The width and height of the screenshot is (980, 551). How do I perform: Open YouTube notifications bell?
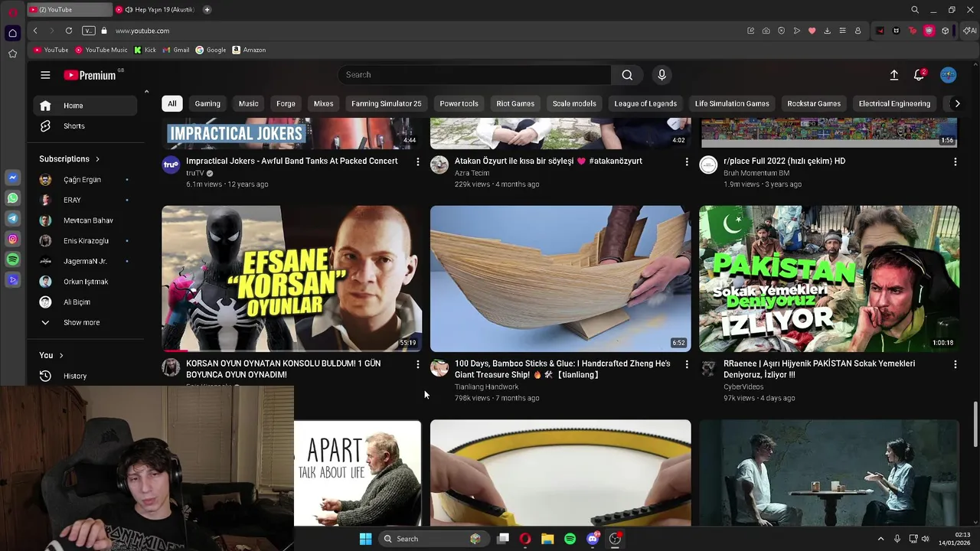919,75
